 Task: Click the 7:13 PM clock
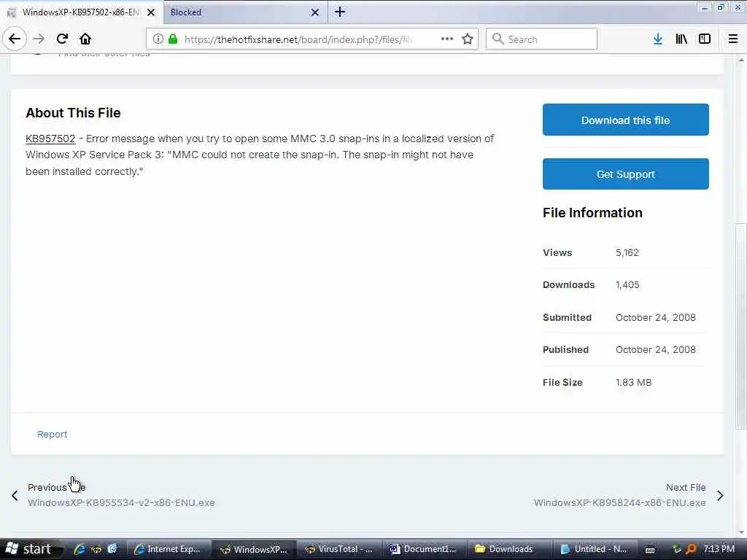click(719, 548)
